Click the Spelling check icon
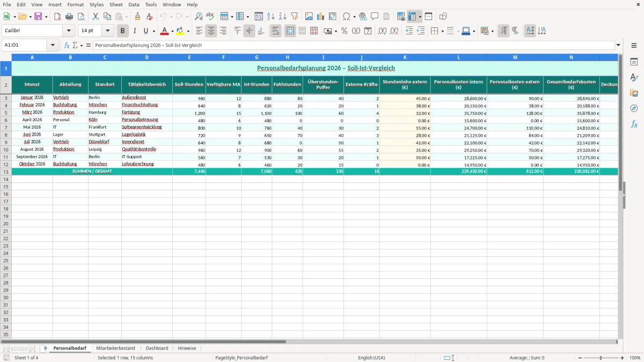The image size is (644, 362). tap(210, 17)
